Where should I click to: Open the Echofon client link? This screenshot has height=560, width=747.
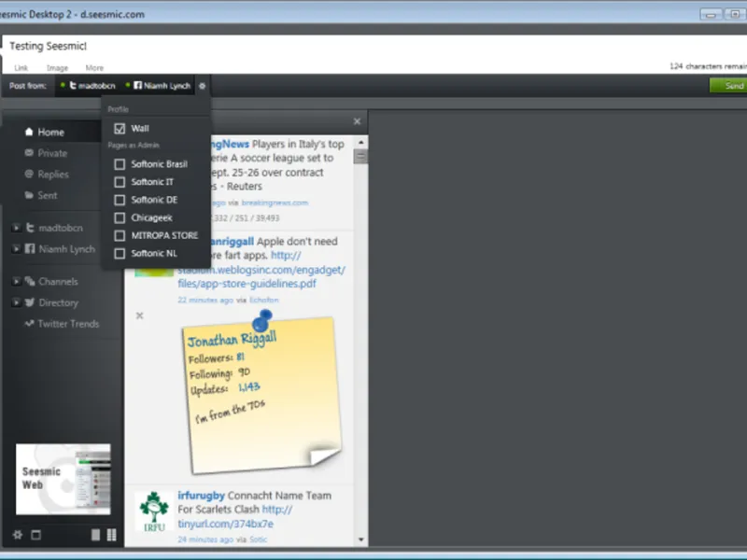point(264,300)
